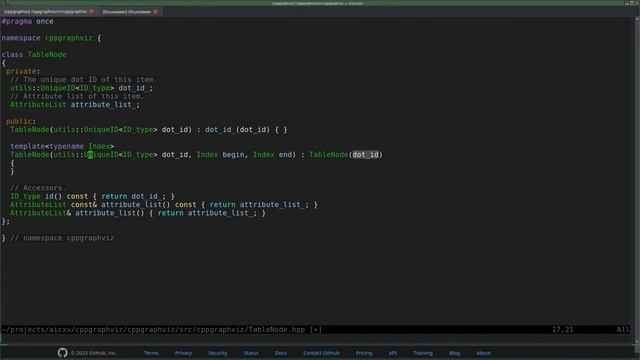Click 'dot_id_;' member declaration

136,88
